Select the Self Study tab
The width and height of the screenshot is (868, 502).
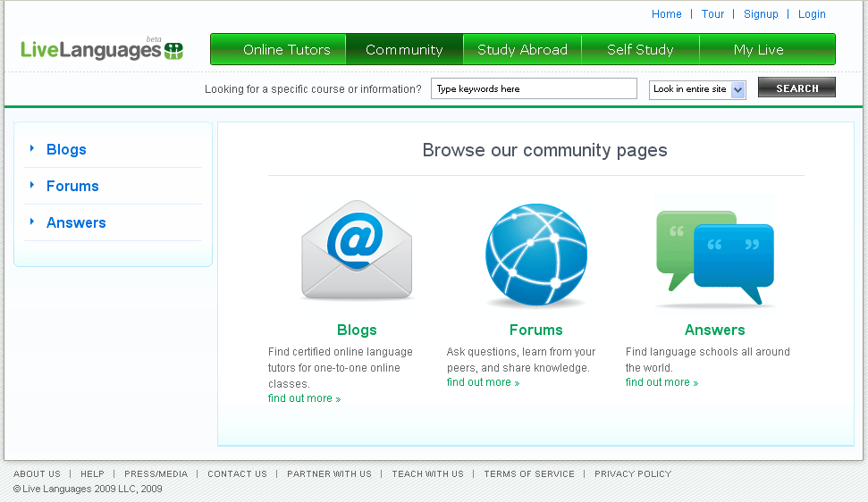coord(640,50)
